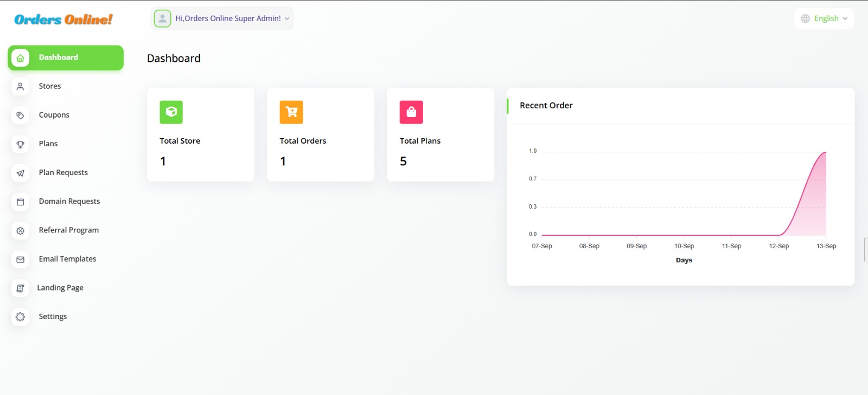868x395 pixels.
Task: Open the Email Templates link
Action: tap(67, 259)
